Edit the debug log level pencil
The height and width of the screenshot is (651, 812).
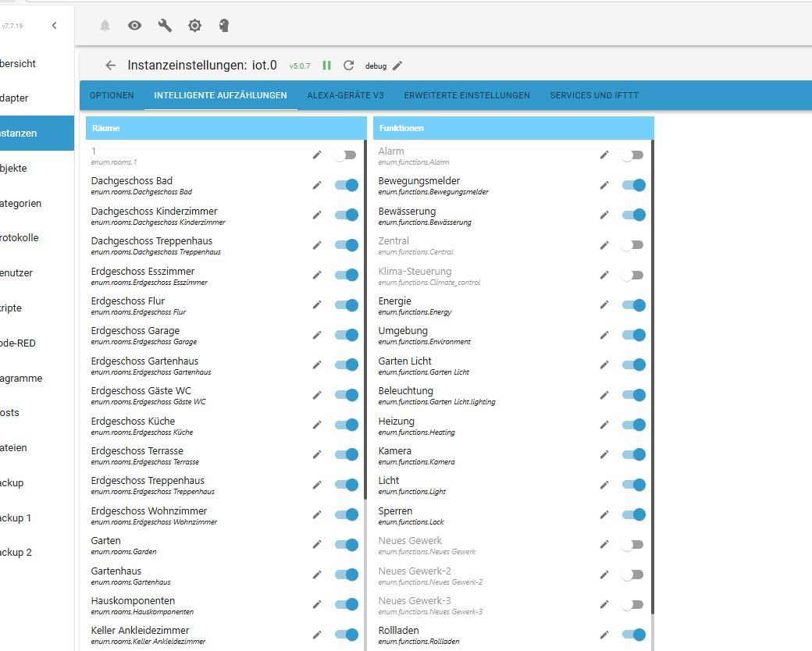pos(397,66)
